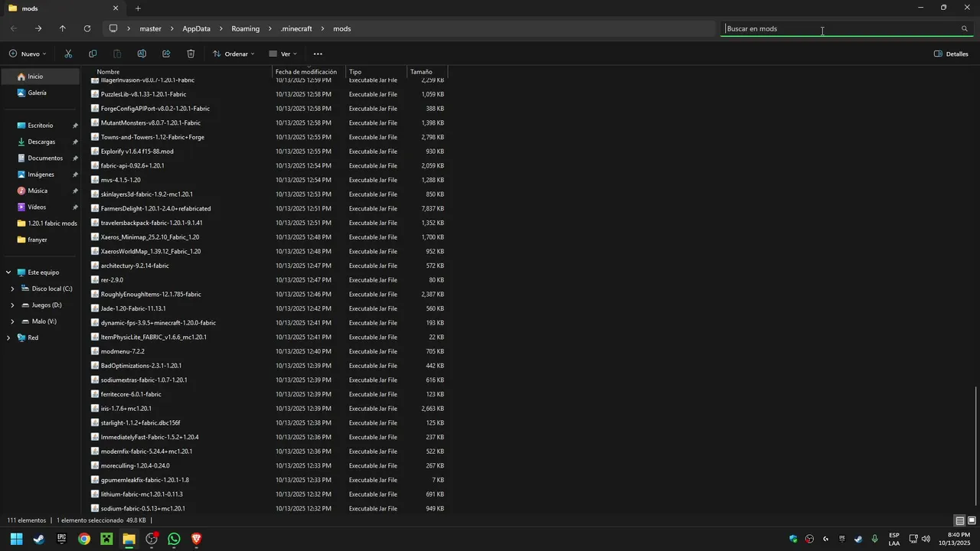Image resolution: width=980 pixels, height=551 pixels.
Task: Open Windows Start menu
Action: click(16, 539)
